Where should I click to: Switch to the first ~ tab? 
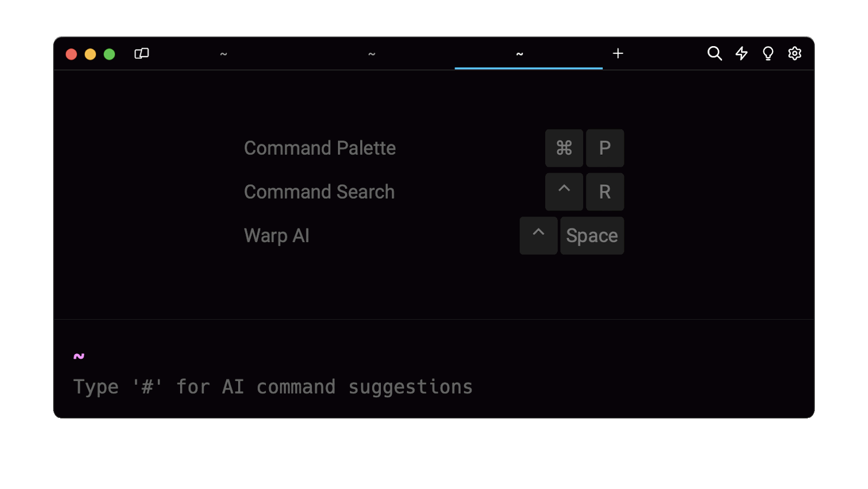pos(224,54)
